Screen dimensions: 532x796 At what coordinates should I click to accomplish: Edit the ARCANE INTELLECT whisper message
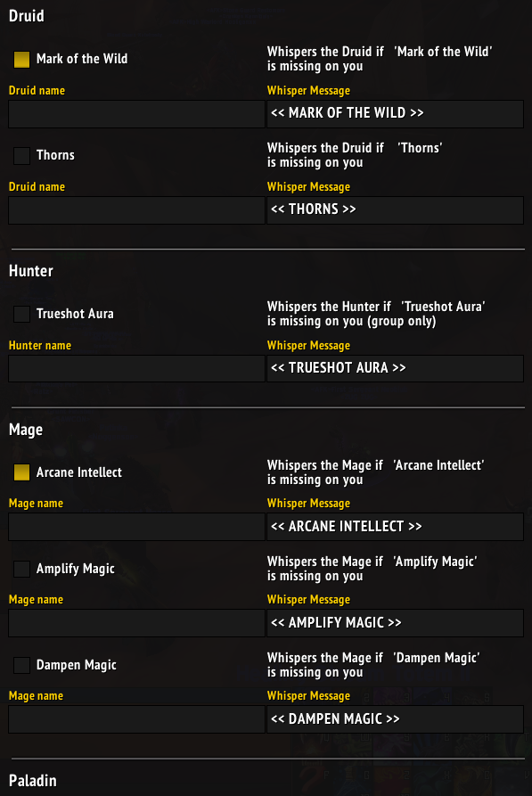pos(396,527)
